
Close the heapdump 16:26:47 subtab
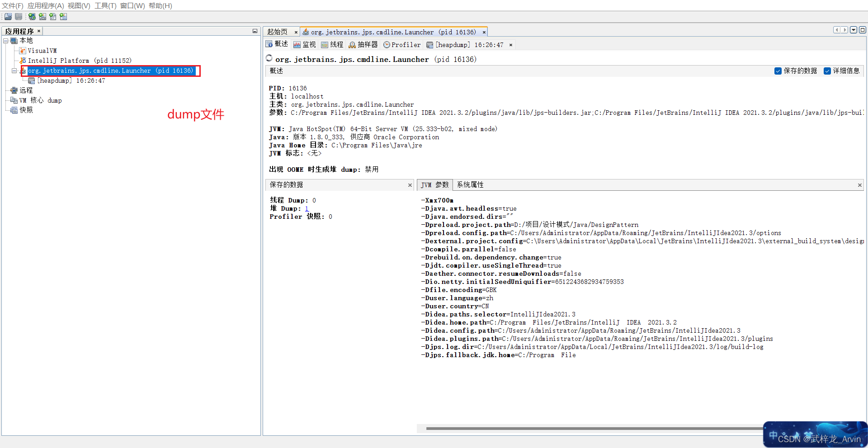click(511, 45)
